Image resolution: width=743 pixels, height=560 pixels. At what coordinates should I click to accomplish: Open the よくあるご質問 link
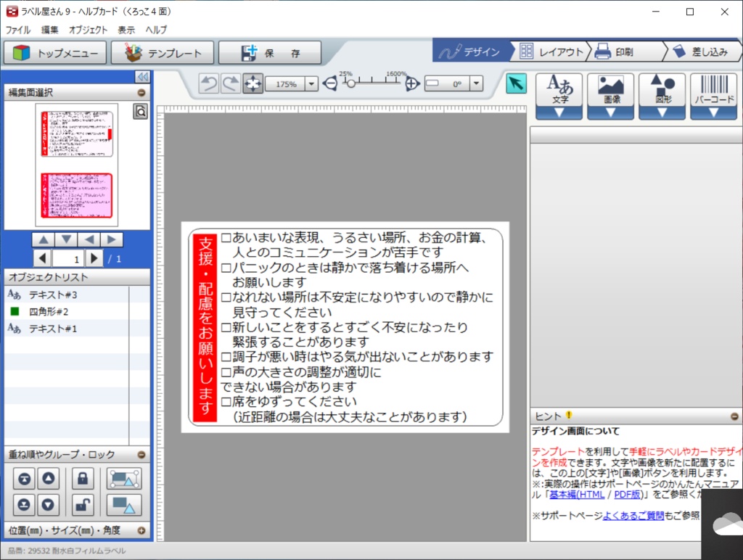pos(633,516)
